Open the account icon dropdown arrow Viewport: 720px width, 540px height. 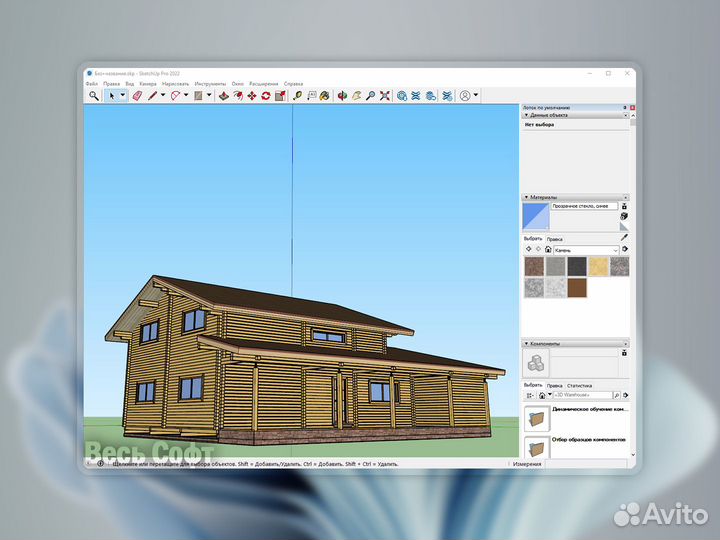point(476,96)
